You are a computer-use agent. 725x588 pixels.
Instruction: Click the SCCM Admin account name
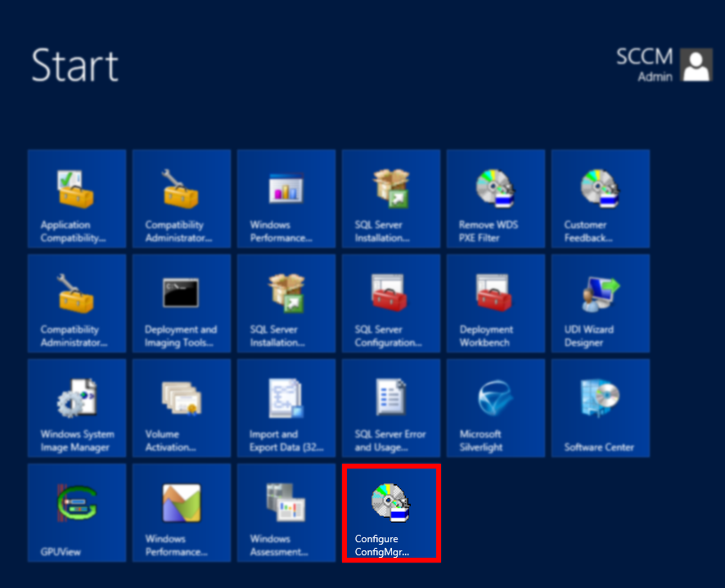(644, 65)
